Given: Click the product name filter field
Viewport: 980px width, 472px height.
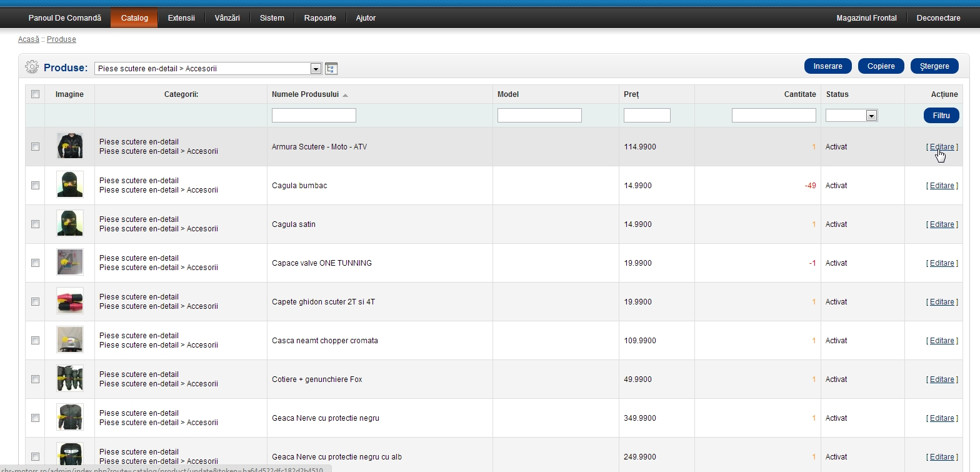Looking at the screenshot, I should coord(314,116).
